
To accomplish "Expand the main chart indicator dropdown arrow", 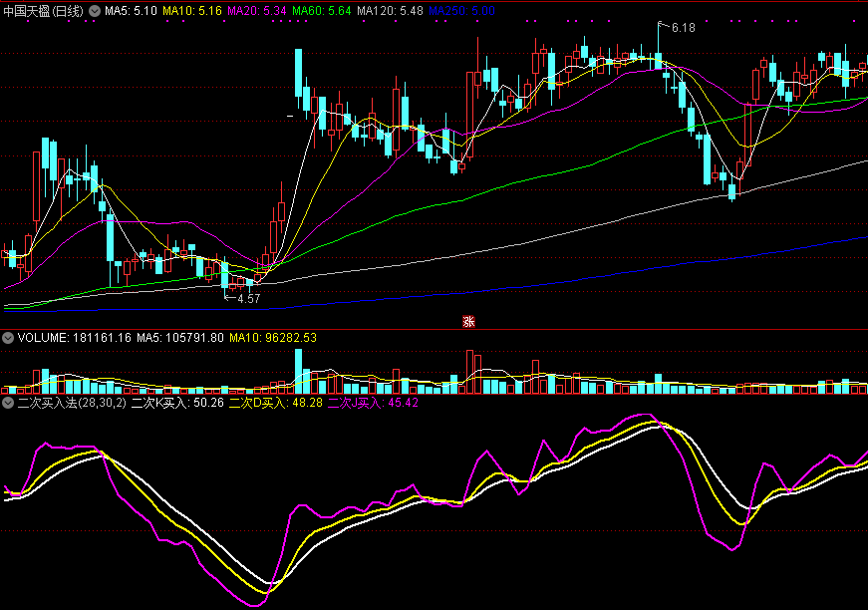I will tap(95, 11).
